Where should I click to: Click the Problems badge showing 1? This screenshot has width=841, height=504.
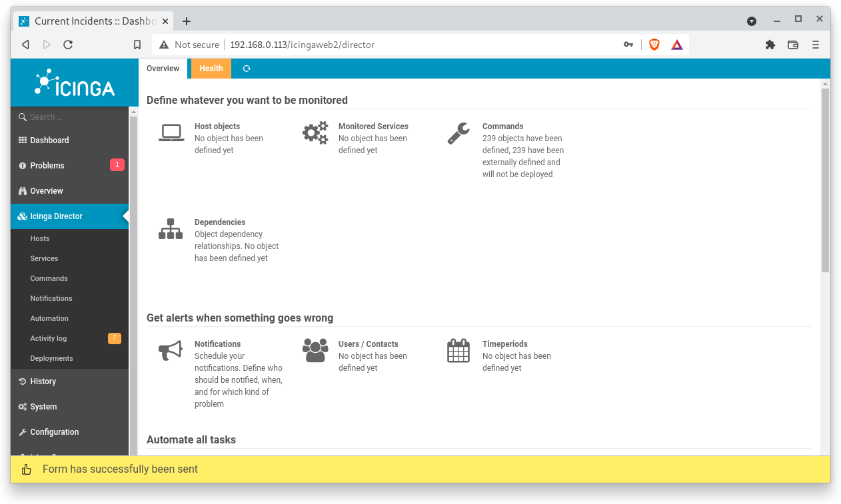(117, 164)
